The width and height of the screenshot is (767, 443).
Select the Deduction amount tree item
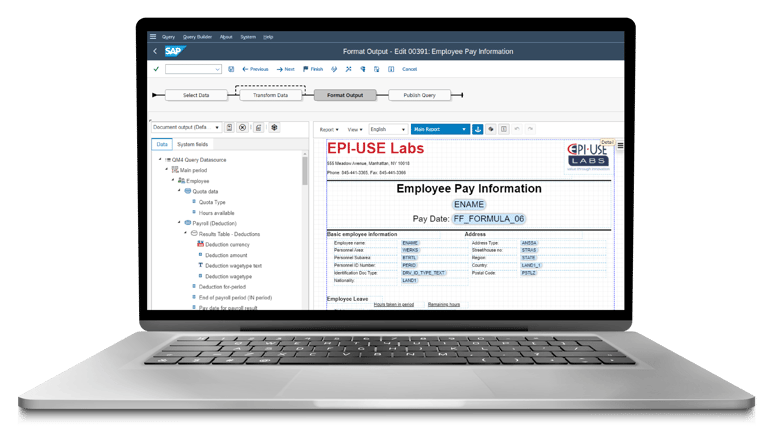coord(226,255)
